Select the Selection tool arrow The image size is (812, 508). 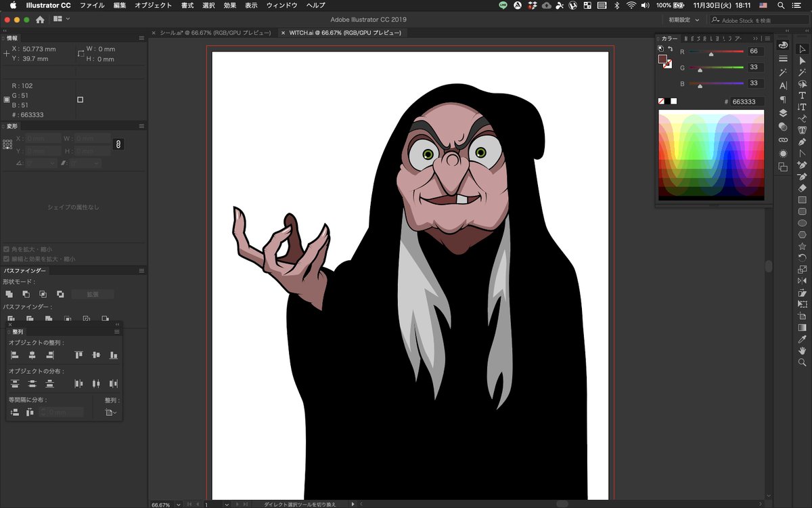[803, 49]
